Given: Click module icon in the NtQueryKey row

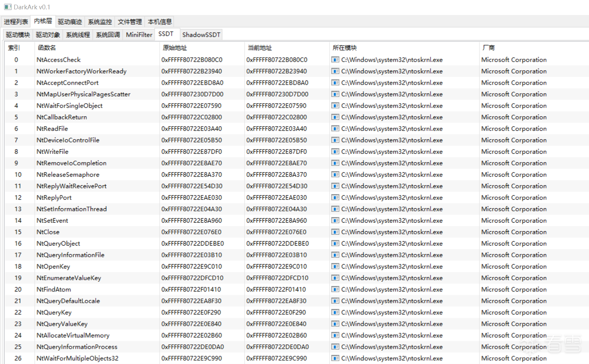Looking at the screenshot, I should coord(335,312).
